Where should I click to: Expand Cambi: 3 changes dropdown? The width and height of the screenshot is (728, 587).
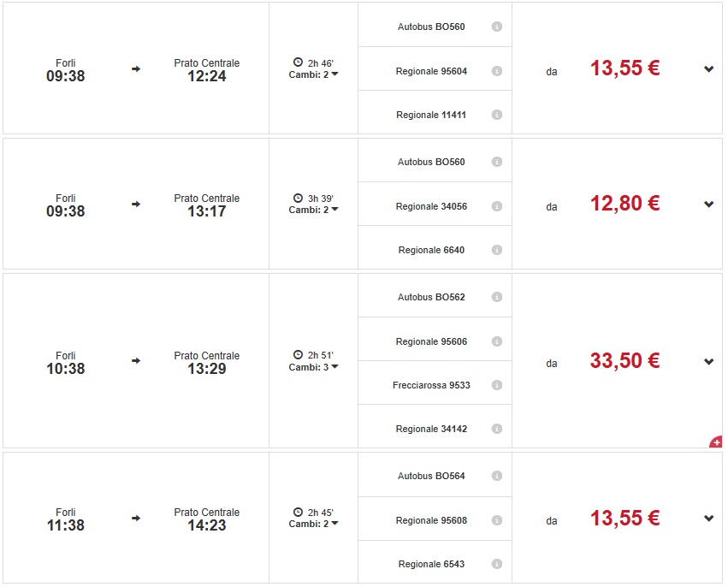(x=313, y=367)
